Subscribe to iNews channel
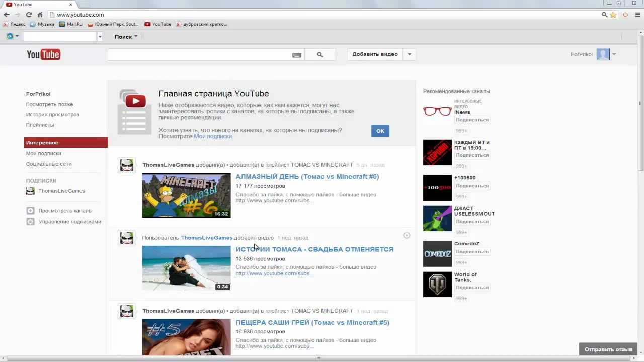 [472, 120]
